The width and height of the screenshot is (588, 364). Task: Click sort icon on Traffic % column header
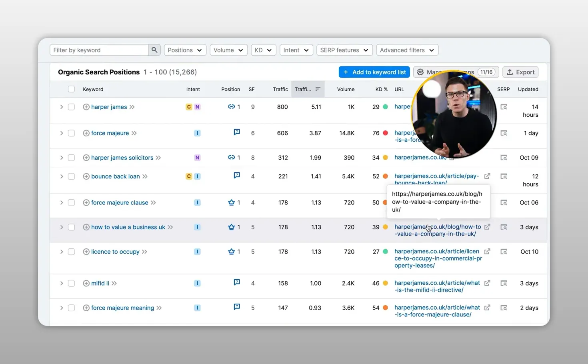pyautogui.click(x=318, y=89)
